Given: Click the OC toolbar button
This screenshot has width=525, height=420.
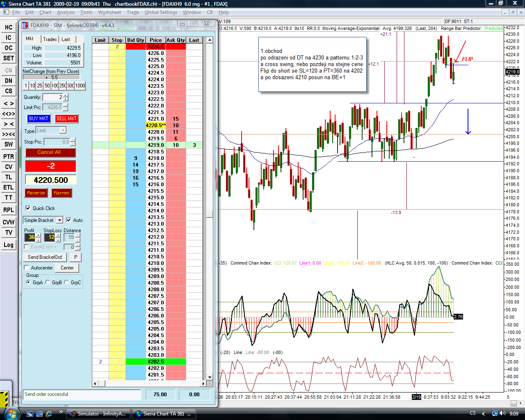Looking at the screenshot, I should [9, 48].
